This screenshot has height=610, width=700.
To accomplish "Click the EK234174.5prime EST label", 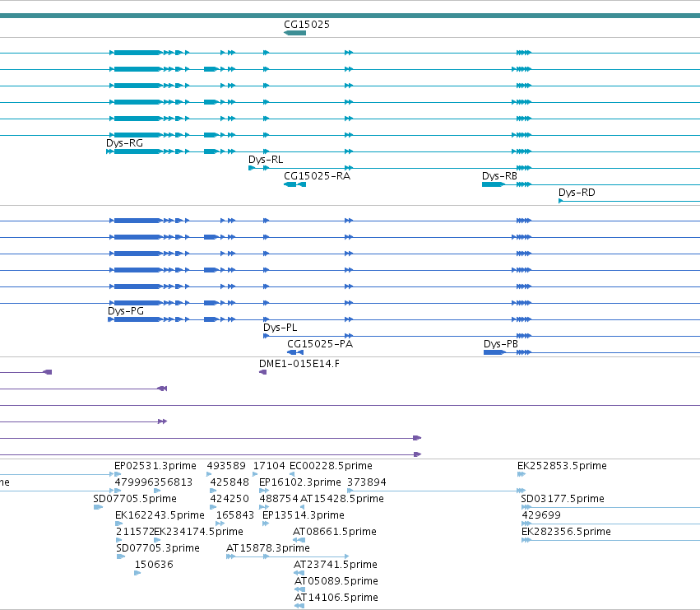I will pyautogui.click(x=199, y=532).
